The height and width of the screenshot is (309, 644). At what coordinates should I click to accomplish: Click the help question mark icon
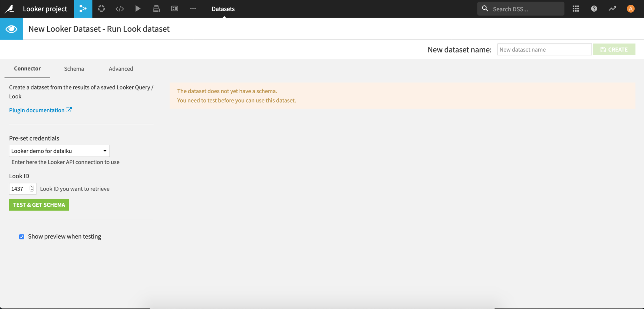[x=594, y=8]
